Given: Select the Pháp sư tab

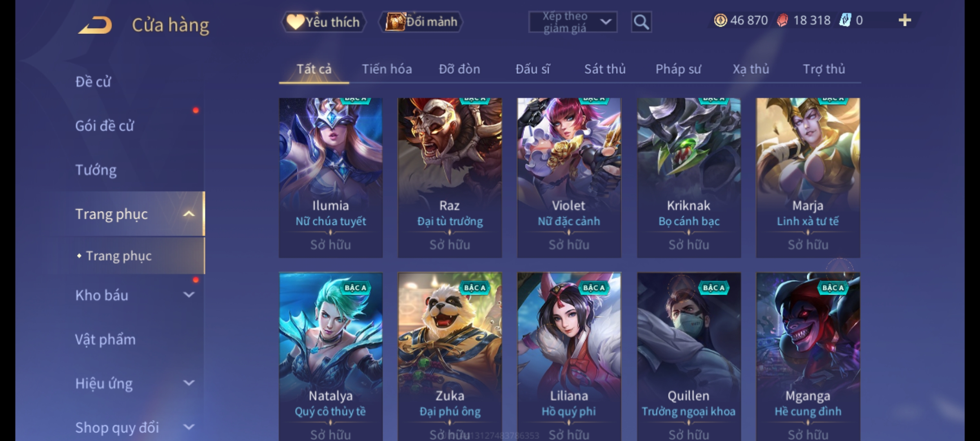Looking at the screenshot, I should pyautogui.click(x=678, y=69).
